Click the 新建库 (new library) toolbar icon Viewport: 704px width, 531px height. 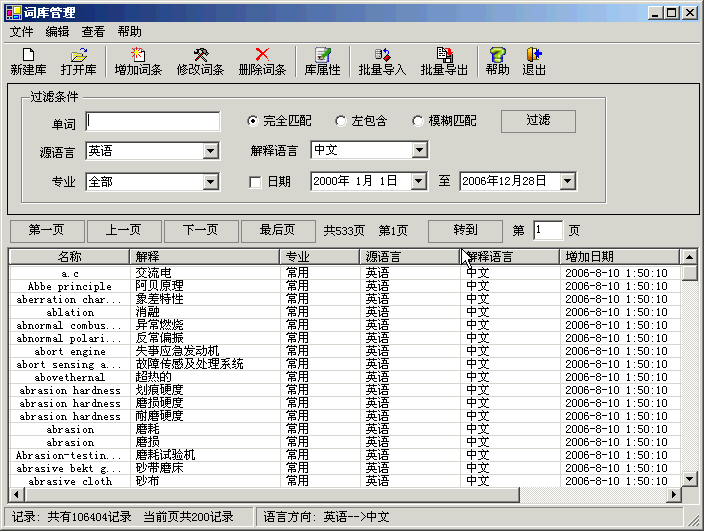click(x=28, y=55)
